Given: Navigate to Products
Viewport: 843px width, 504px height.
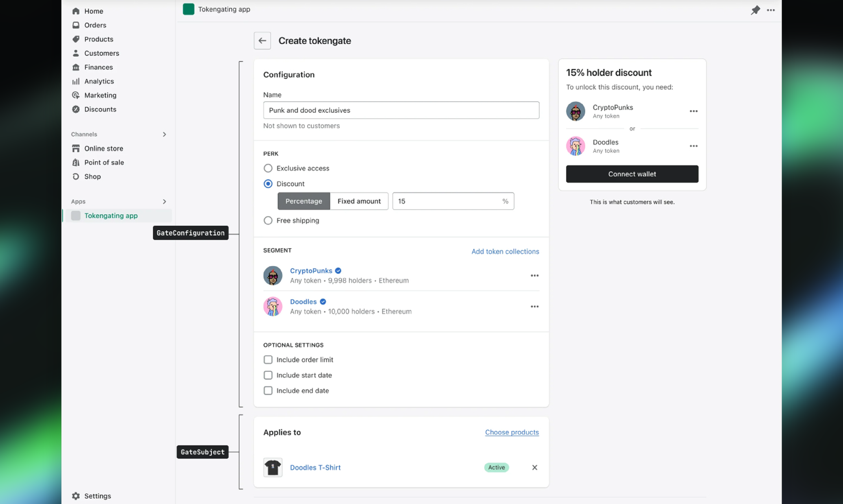Looking at the screenshot, I should pos(99,39).
